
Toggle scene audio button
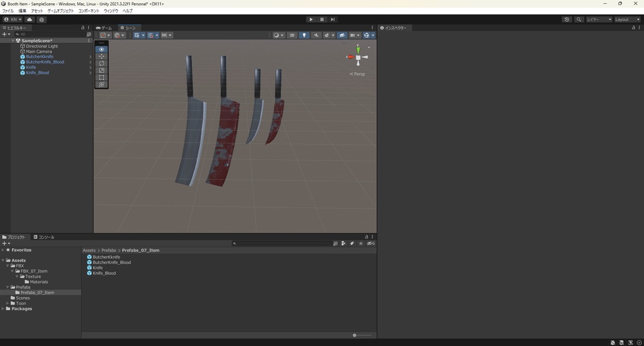(x=316, y=35)
